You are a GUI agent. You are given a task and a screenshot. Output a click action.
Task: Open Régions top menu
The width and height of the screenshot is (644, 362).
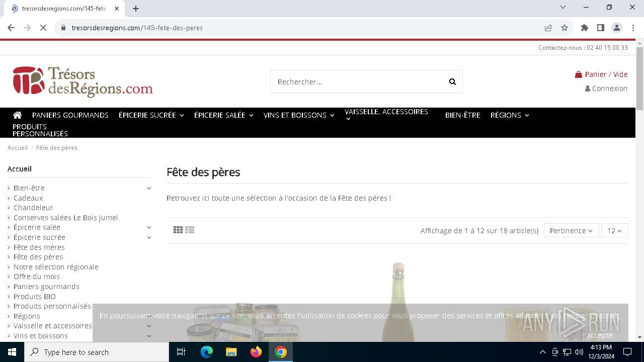tap(510, 115)
